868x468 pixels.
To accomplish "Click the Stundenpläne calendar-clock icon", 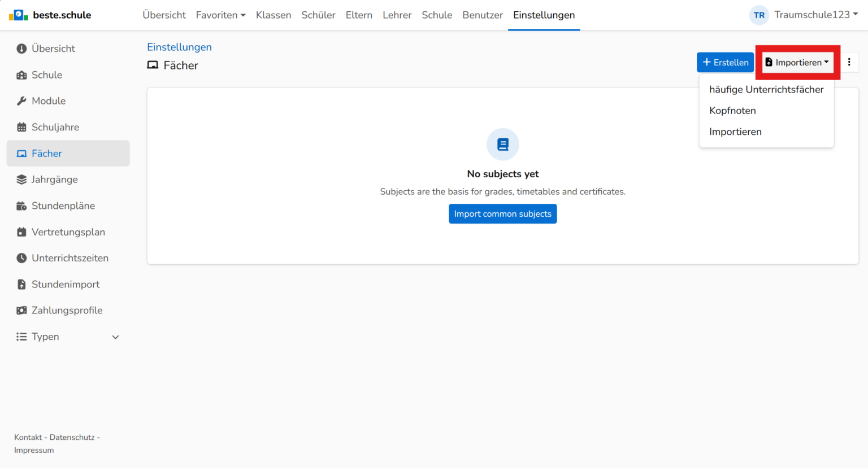I will [x=21, y=206].
